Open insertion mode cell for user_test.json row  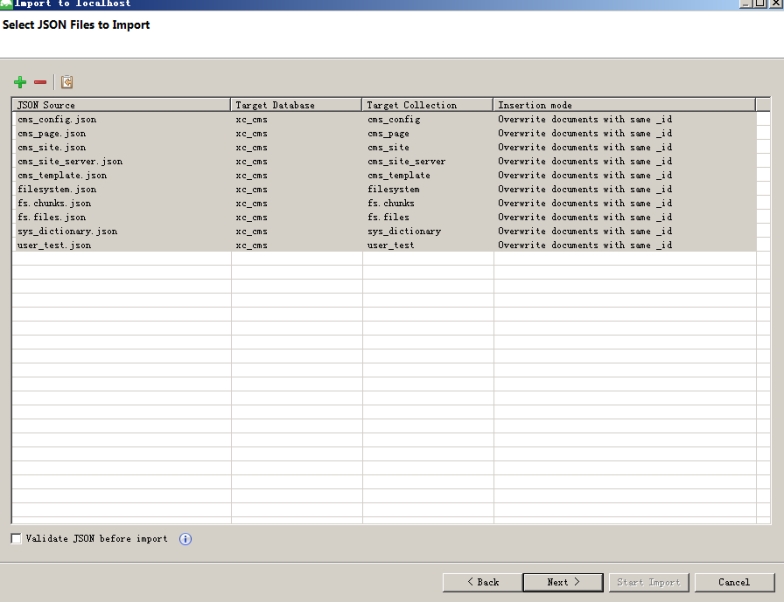pyautogui.click(x=624, y=246)
